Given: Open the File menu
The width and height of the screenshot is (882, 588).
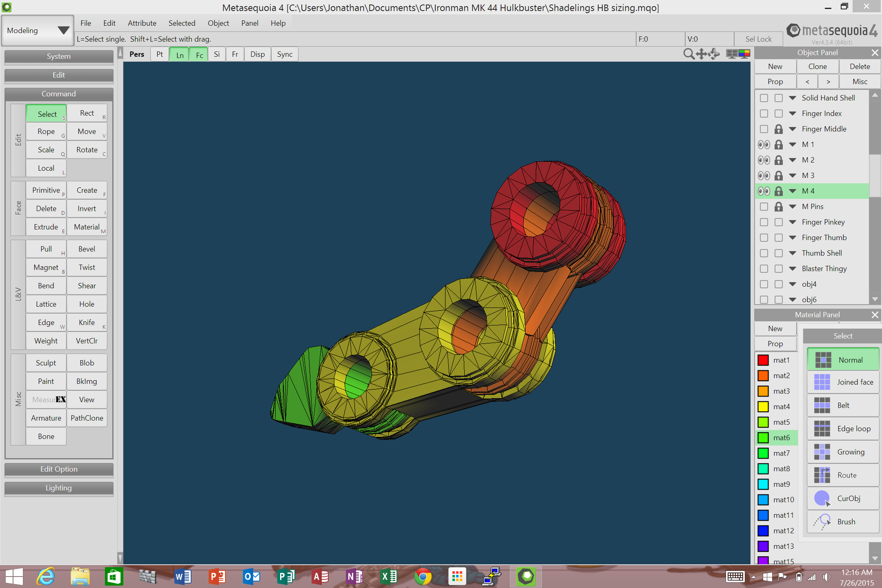Looking at the screenshot, I should coord(86,23).
